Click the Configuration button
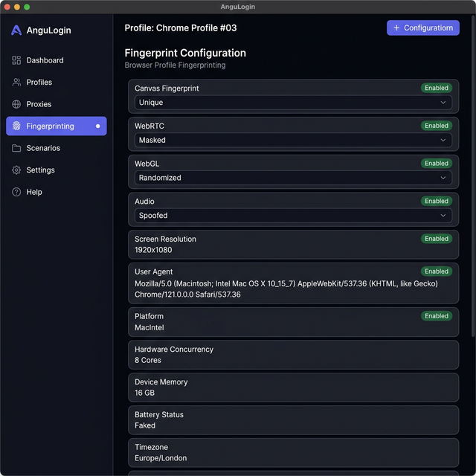 [x=423, y=28]
